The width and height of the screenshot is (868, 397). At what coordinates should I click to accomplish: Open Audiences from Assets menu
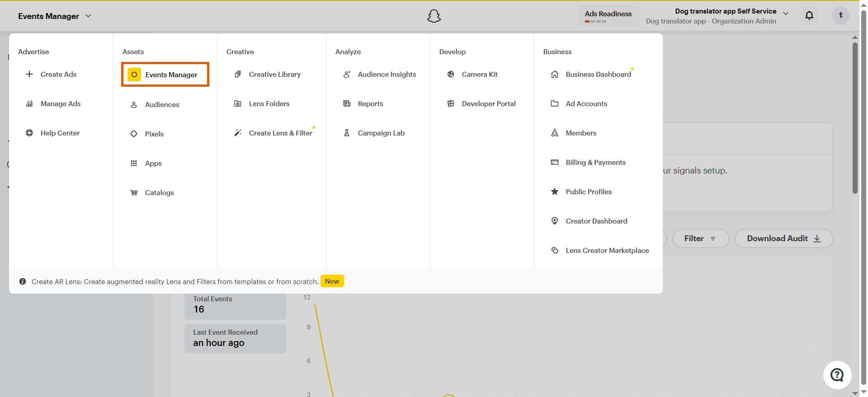(x=162, y=104)
